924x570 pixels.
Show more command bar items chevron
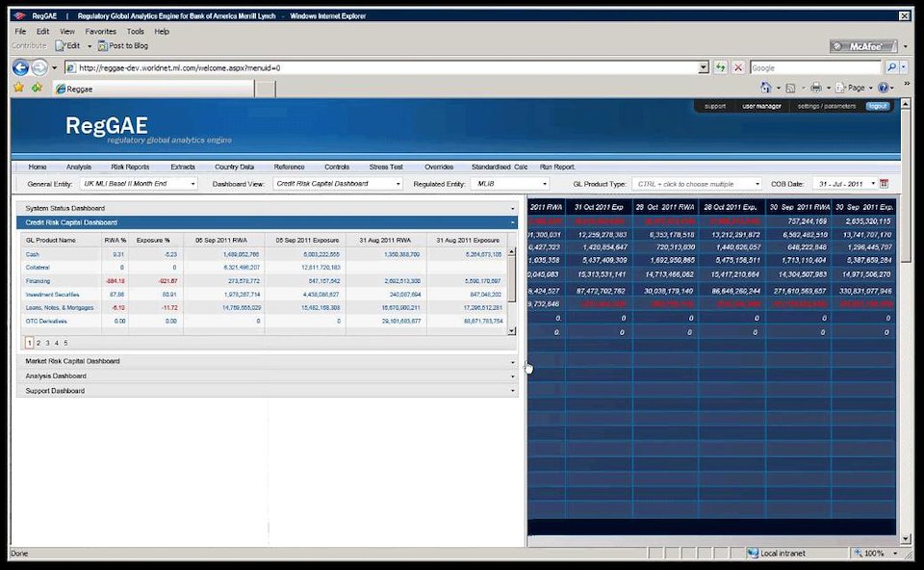[x=907, y=84]
